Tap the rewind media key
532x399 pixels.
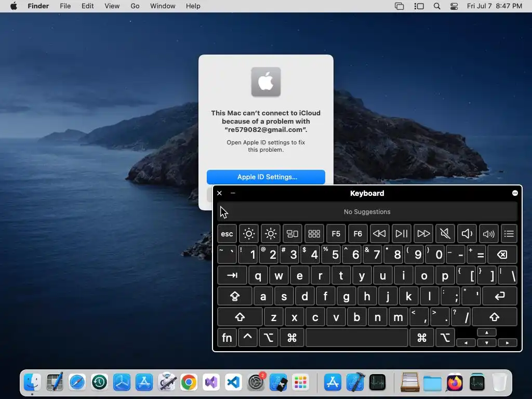click(379, 234)
